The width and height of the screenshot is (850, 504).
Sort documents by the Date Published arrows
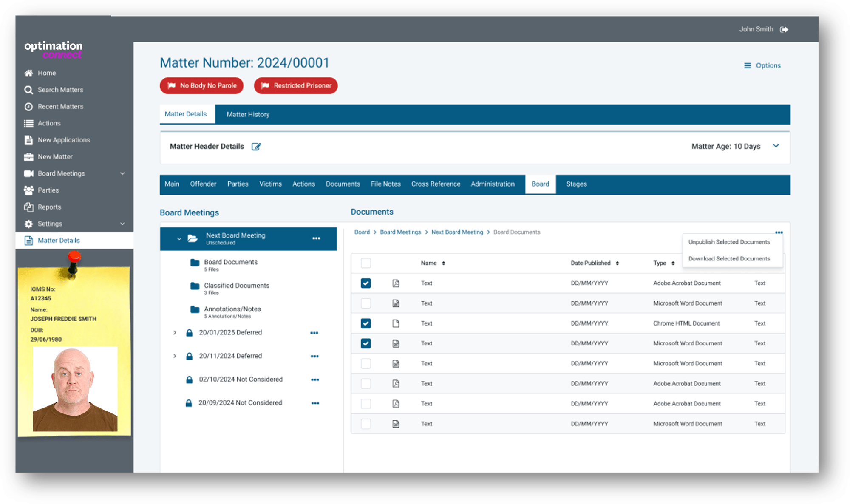(x=617, y=263)
